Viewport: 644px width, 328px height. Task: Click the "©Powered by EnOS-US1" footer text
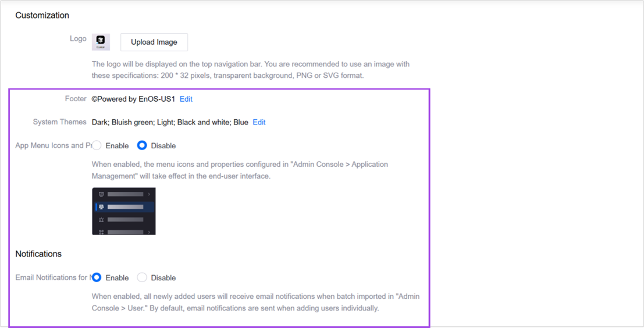[x=133, y=99]
